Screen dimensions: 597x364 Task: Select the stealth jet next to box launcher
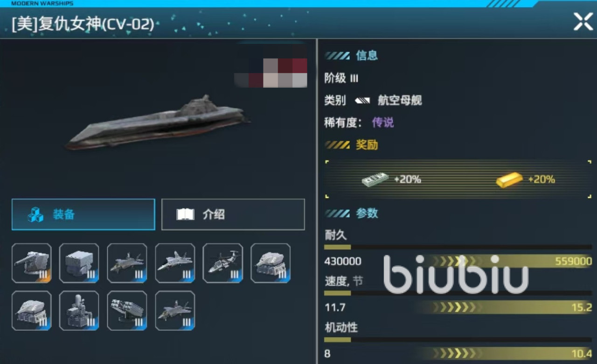click(x=127, y=263)
